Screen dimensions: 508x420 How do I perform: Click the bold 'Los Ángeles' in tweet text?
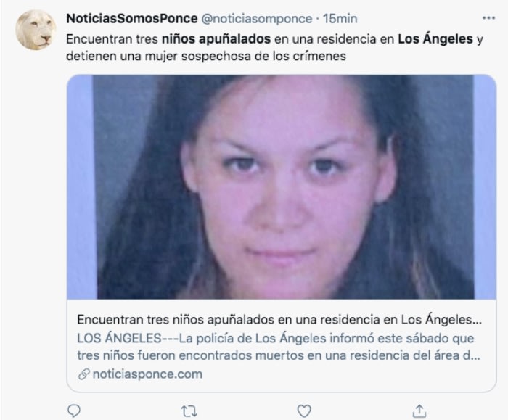pos(435,39)
